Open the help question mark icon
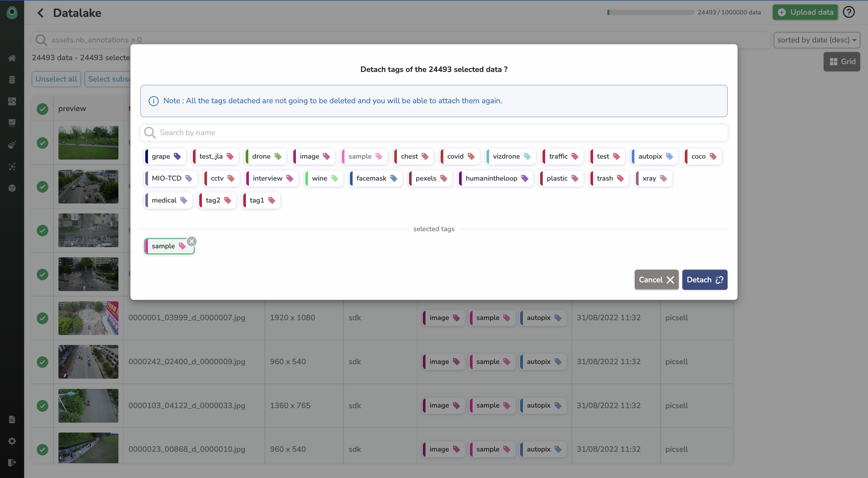 849,12
